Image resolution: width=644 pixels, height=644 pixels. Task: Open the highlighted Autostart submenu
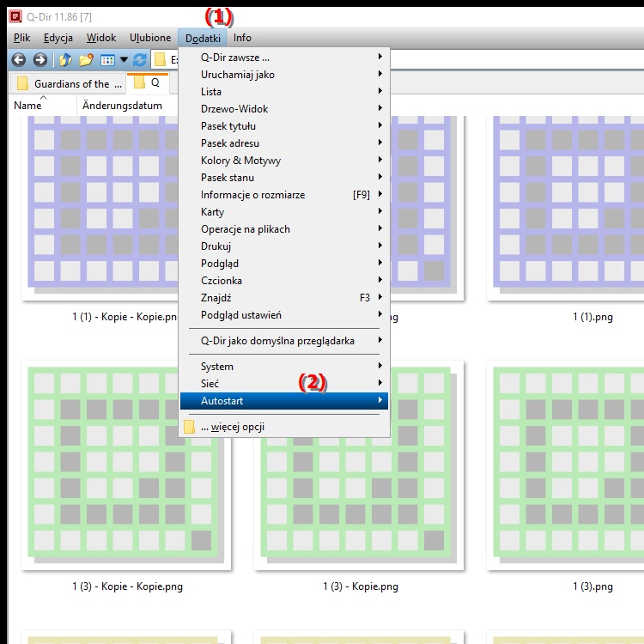coord(284,401)
